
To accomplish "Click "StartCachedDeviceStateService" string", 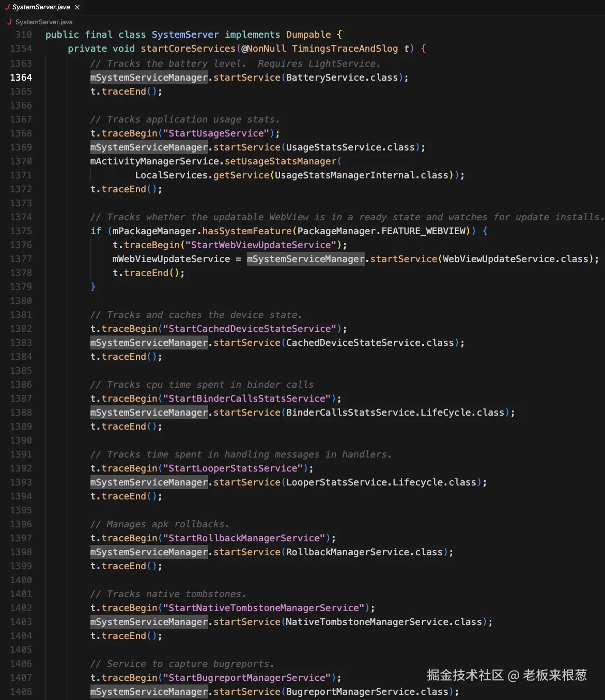I will 250,329.
